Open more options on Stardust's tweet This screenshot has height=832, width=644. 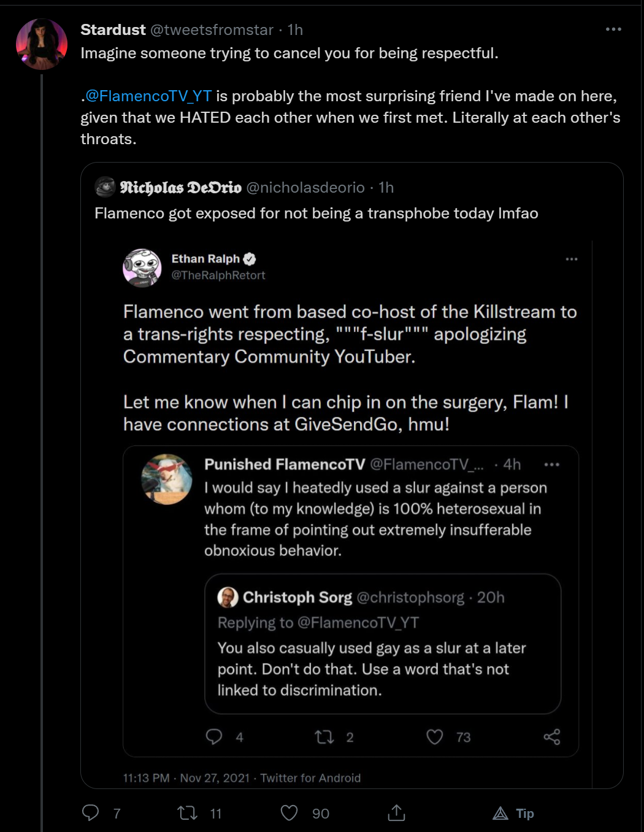click(613, 29)
